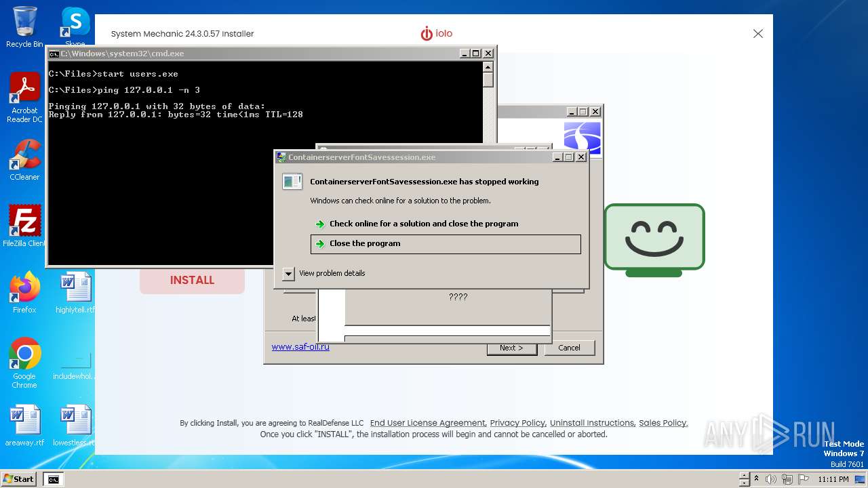Click the blue logo in the setup window
This screenshot has height=488, width=868.
coord(582,137)
